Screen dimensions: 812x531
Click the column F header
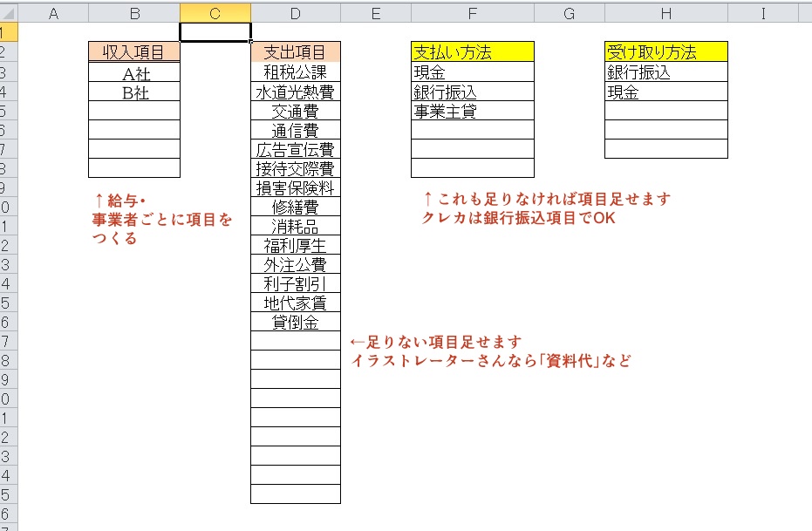coord(472,13)
